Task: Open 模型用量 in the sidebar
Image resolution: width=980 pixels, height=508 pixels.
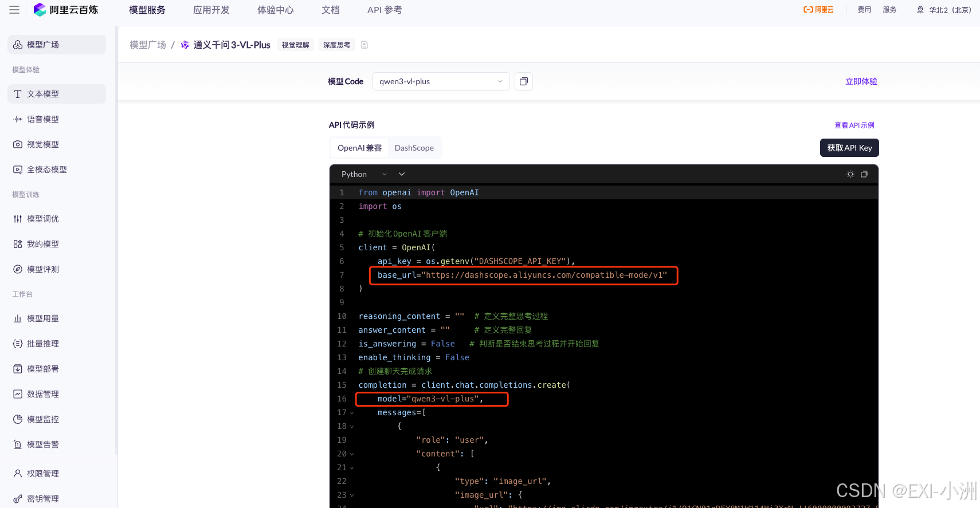Action: [x=57, y=318]
